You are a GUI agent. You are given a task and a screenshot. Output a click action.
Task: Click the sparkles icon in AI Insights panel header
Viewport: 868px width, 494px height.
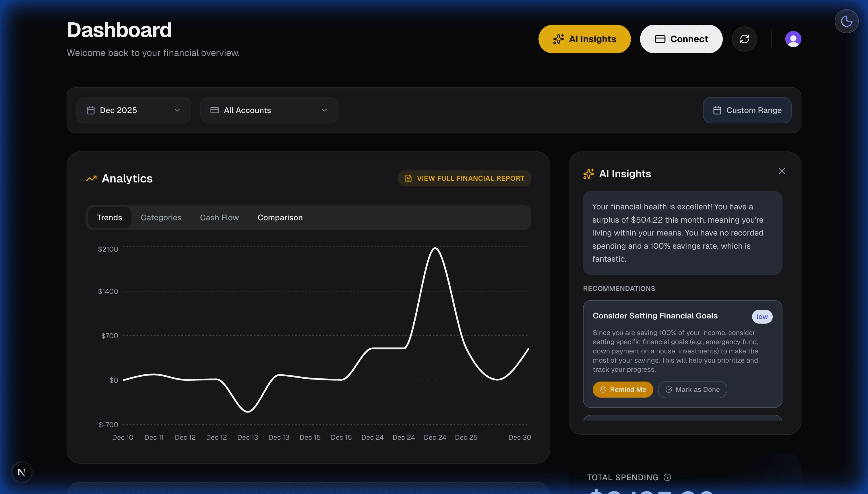click(589, 174)
